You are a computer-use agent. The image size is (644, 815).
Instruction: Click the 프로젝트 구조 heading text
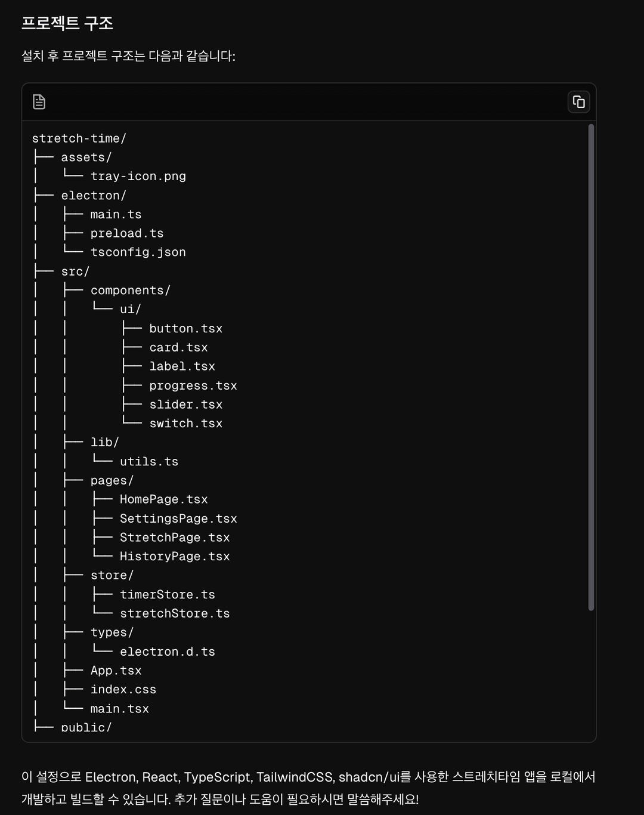(x=67, y=23)
